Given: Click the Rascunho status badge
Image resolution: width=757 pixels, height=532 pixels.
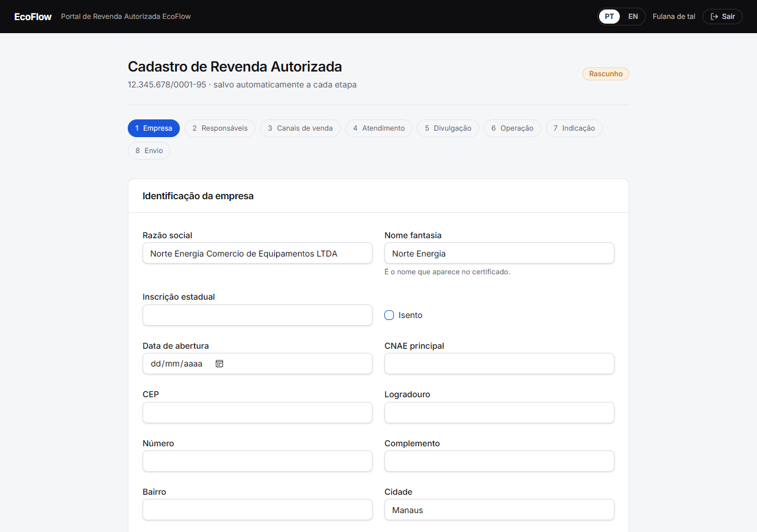Looking at the screenshot, I should [606, 74].
